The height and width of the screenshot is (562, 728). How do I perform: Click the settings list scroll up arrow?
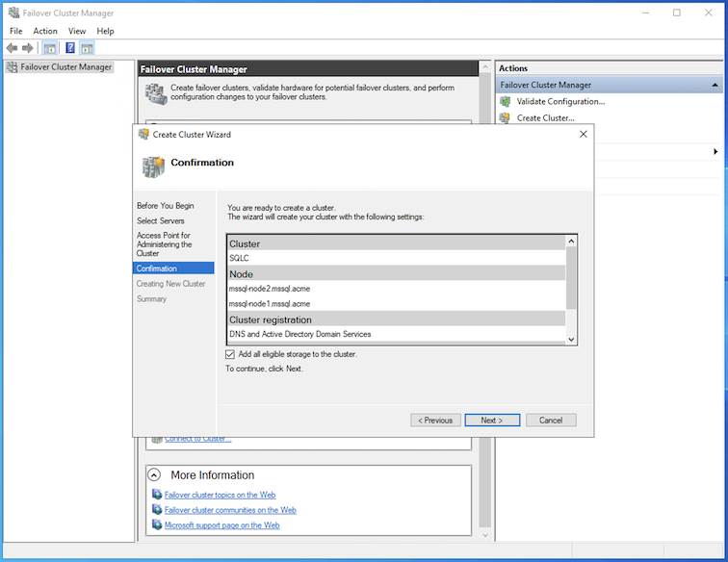click(571, 242)
